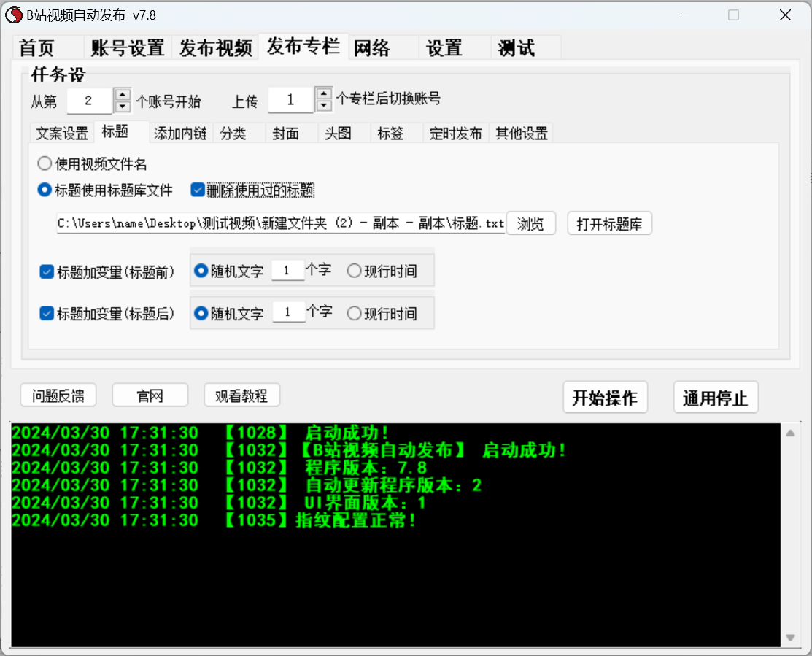Open the 首页 tab

48,48
